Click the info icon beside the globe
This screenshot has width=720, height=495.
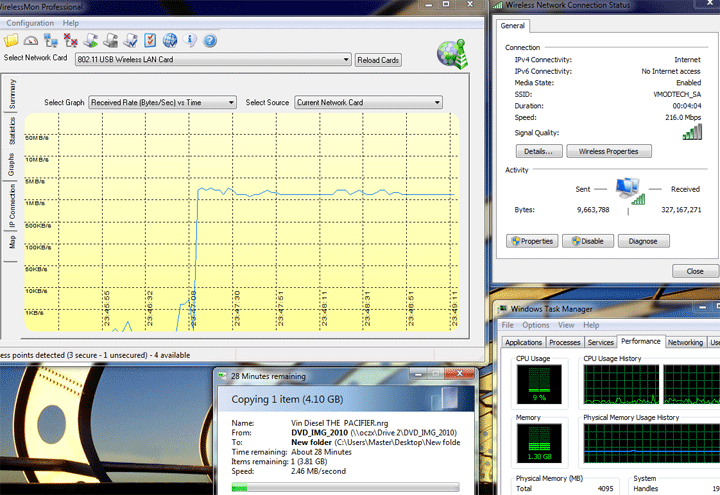coord(190,41)
